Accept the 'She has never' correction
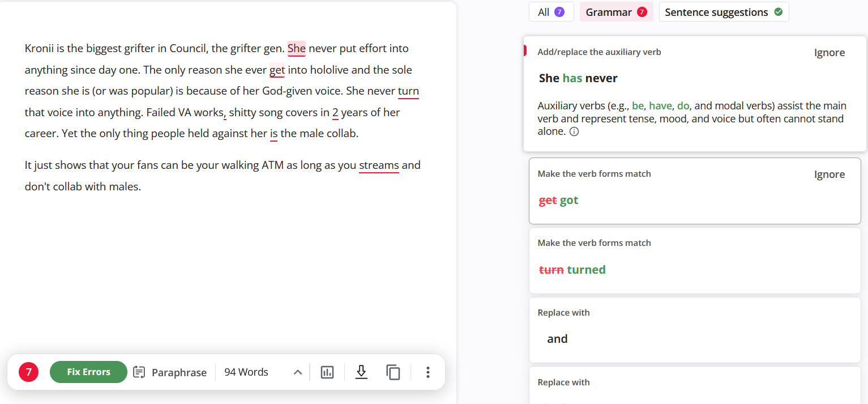 578,78
